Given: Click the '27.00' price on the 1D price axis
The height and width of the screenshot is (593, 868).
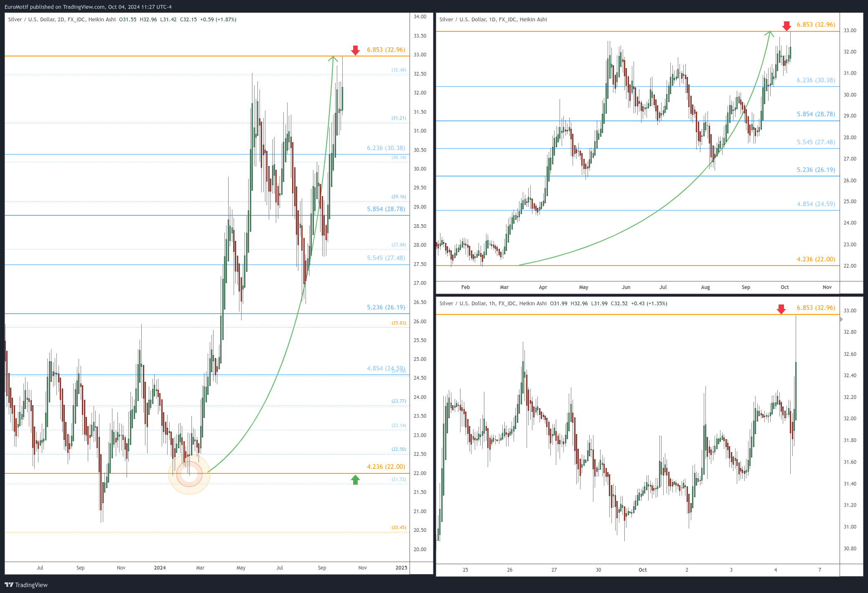Looking at the screenshot, I should (850, 159).
